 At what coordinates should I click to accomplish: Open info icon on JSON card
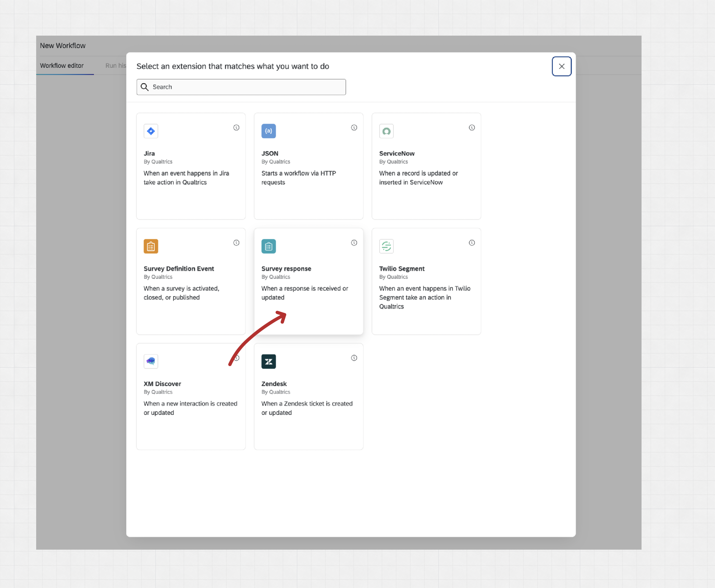click(354, 128)
